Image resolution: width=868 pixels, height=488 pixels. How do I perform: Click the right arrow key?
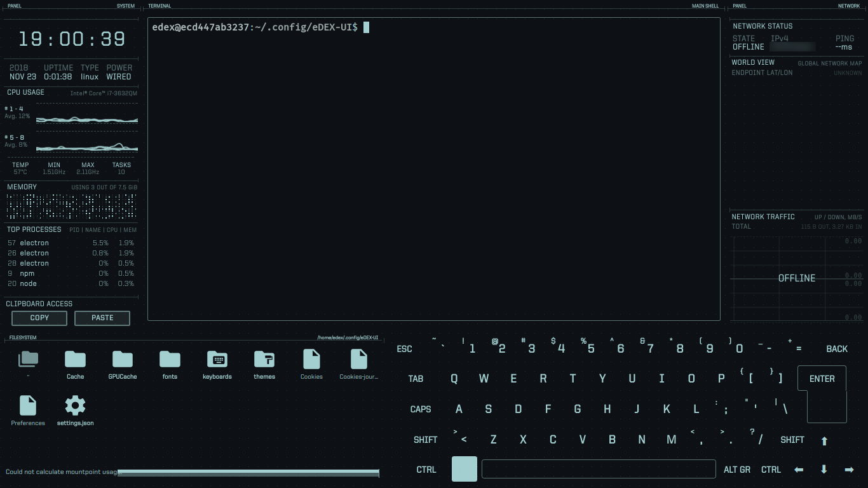pyautogui.click(x=849, y=470)
